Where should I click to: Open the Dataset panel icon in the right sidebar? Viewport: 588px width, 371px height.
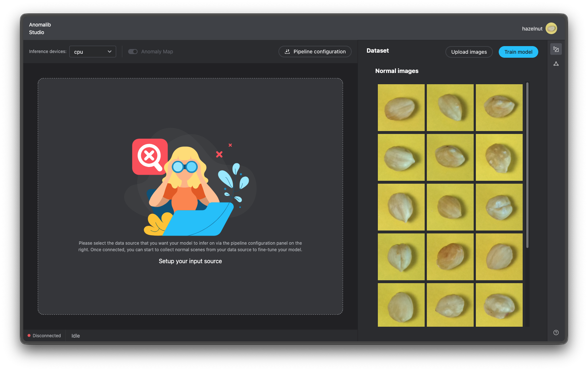pos(556,49)
